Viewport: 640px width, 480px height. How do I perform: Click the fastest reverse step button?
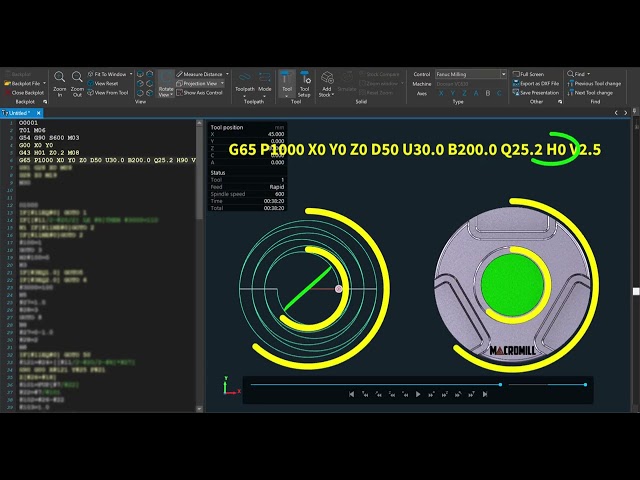point(365,394)
